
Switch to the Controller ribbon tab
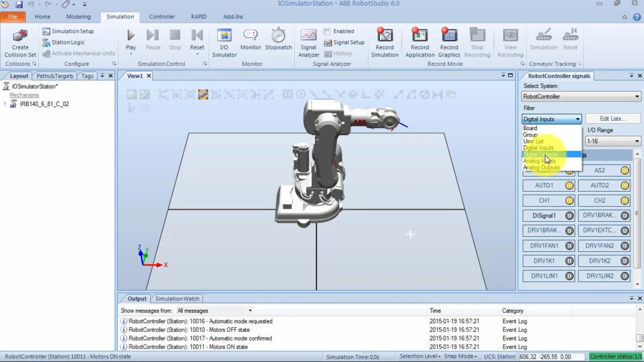pyautogui.click(x=162, y=17)
